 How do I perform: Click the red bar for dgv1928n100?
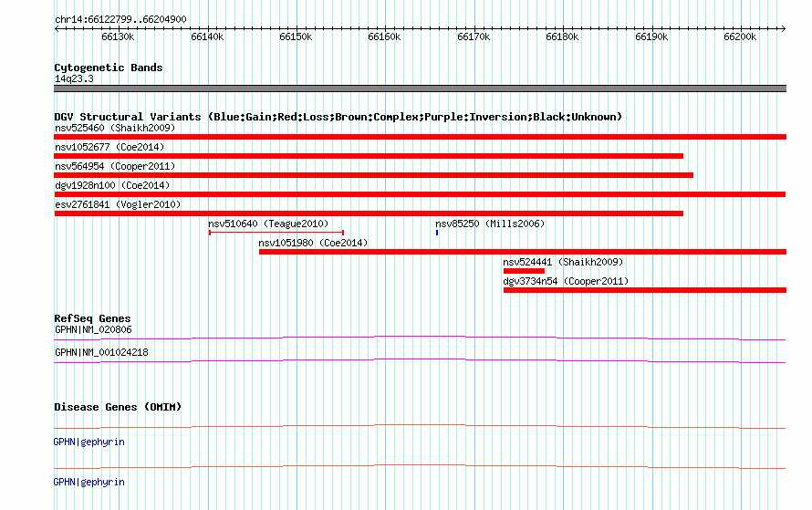click(x=420, y=194)
